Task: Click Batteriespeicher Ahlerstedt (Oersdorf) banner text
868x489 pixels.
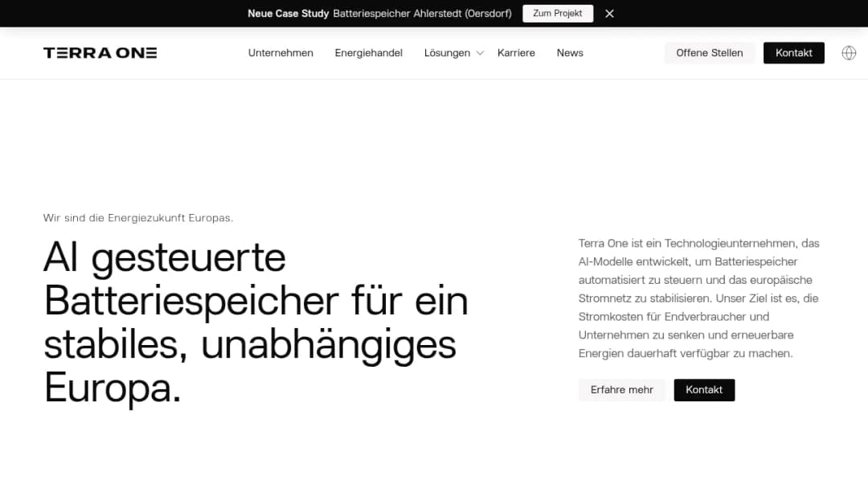Action: pyautogui.click(x=423, y=14)
